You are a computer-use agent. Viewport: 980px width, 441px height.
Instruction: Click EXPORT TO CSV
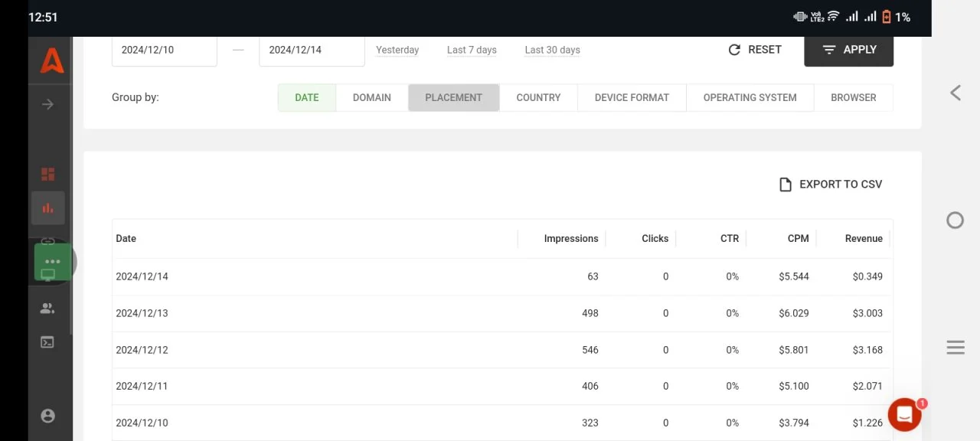[x=831, y=185]
